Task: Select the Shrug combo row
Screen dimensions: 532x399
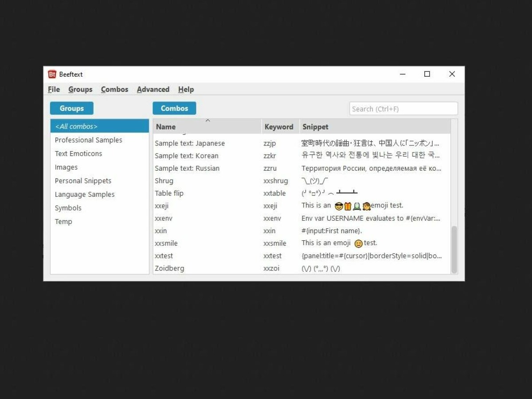Action: click(164, 180)
